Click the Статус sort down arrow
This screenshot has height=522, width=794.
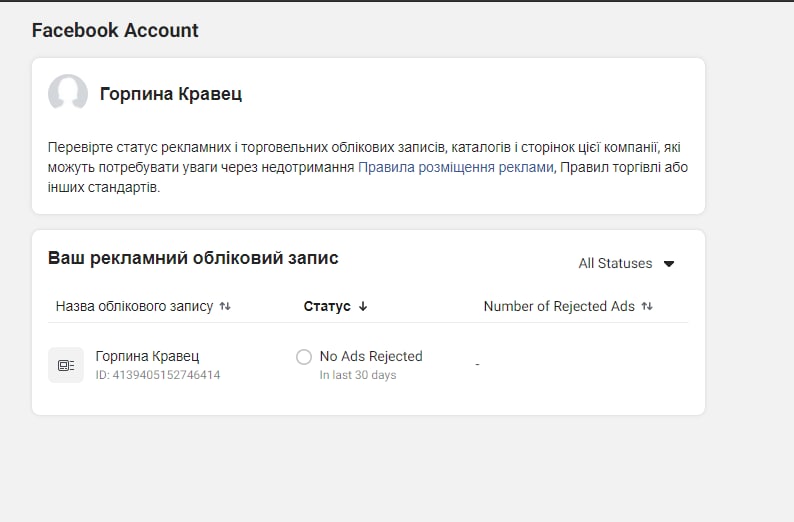click(x=363, y=306)
